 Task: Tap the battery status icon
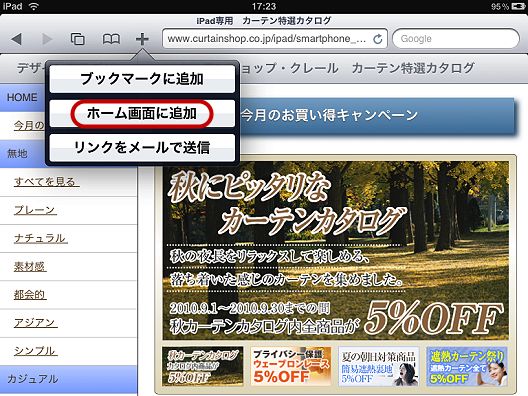coord(518,6)
